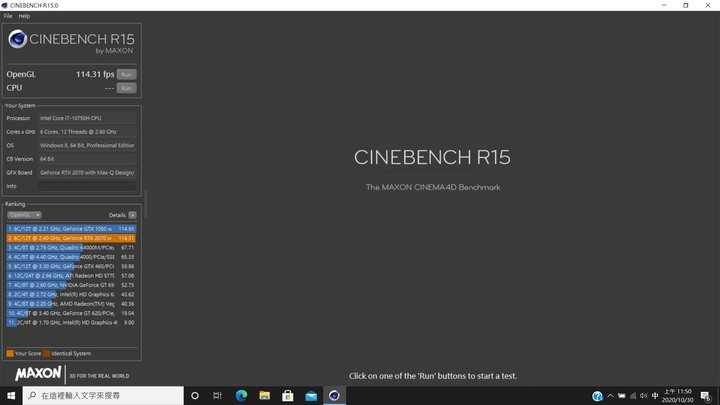Select ranking row 11 at 1.70 GHz
The image size is (720, 405).
[71, 322]
